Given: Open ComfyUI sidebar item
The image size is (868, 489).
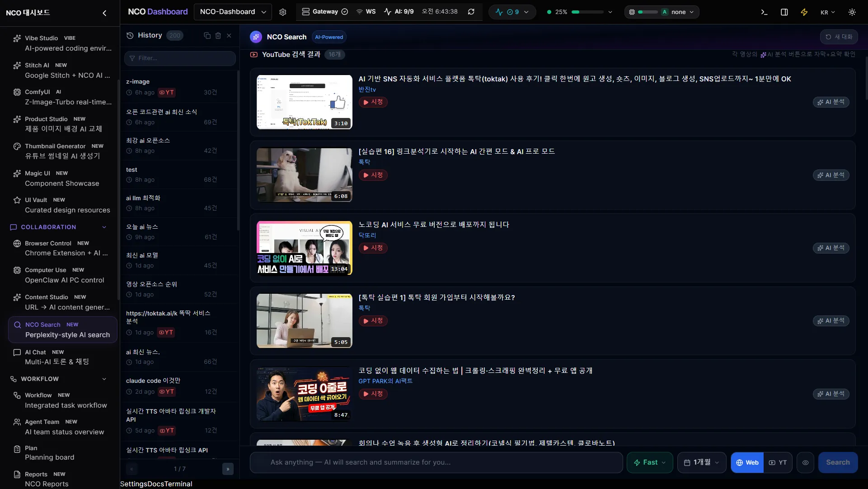Looking at the screenshot, I should click(x=62, y=97).
